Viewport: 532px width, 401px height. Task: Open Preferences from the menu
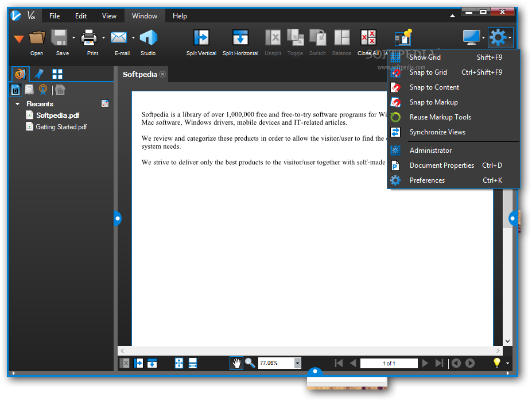click(x=453, y=180)
